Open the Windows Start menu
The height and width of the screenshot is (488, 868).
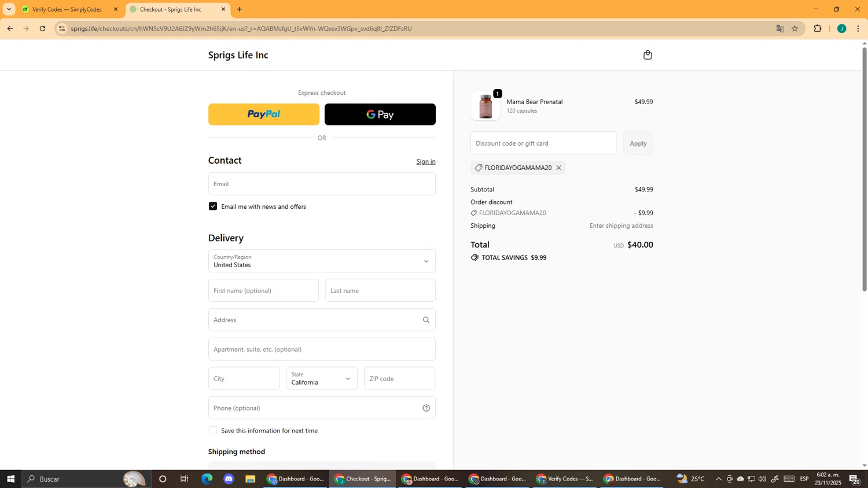pyautogui.click(x=10, y=479)
